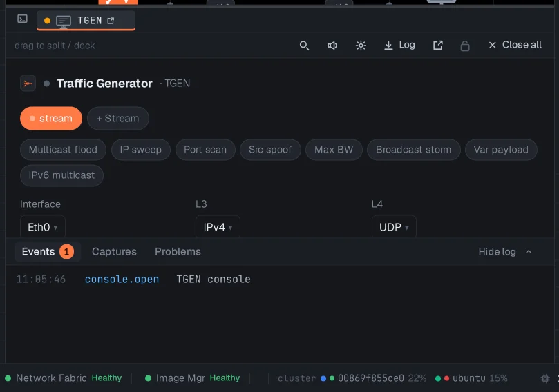Apply the Broadcast storm preset

pyautogui.click(x=413, y=150)
